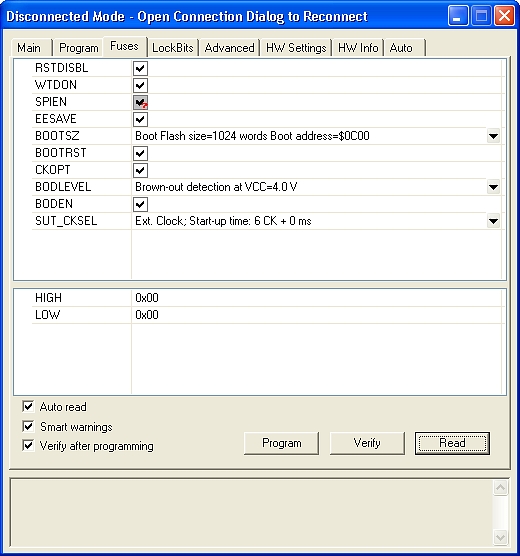
Task: Click the Read button
Action: point(452,443)
